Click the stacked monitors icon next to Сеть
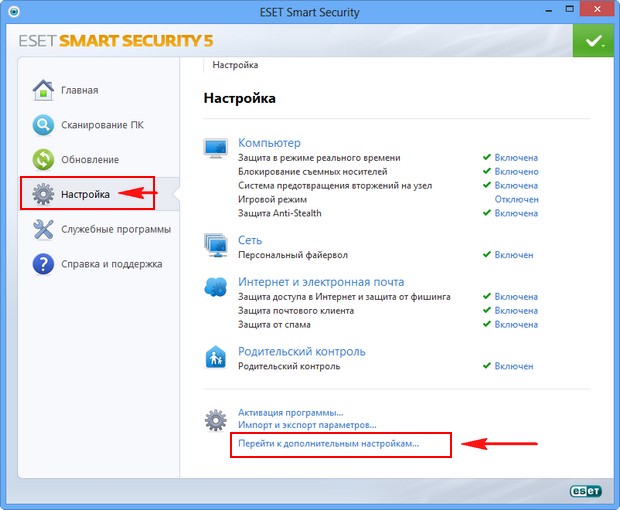The width and height of the screenshot is (620, 510). point(216,245)
